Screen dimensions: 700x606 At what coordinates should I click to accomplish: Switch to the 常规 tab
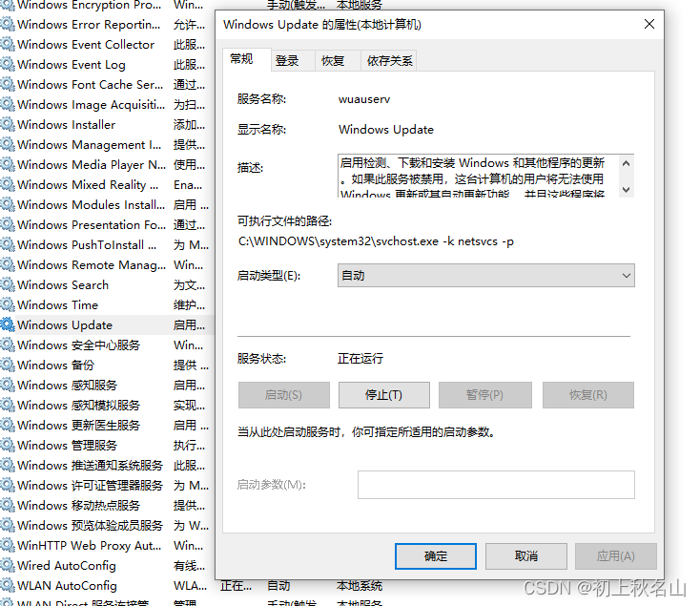(246, 59)
